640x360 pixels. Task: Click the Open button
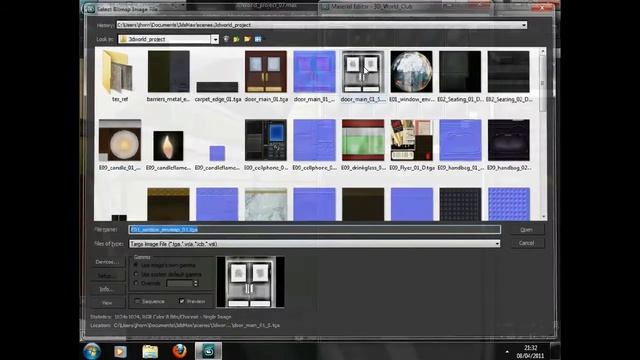click(527, 230)
